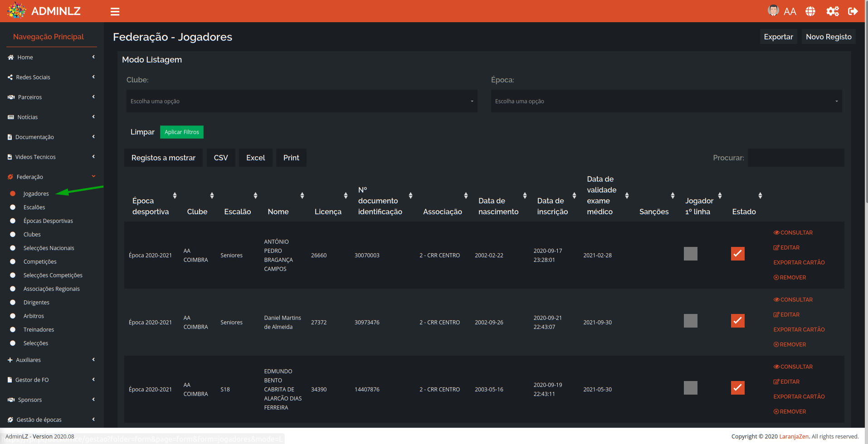The image size is (868, 444).
Task: Click the AA user avatar icon
Action: (x=773, y=10)
